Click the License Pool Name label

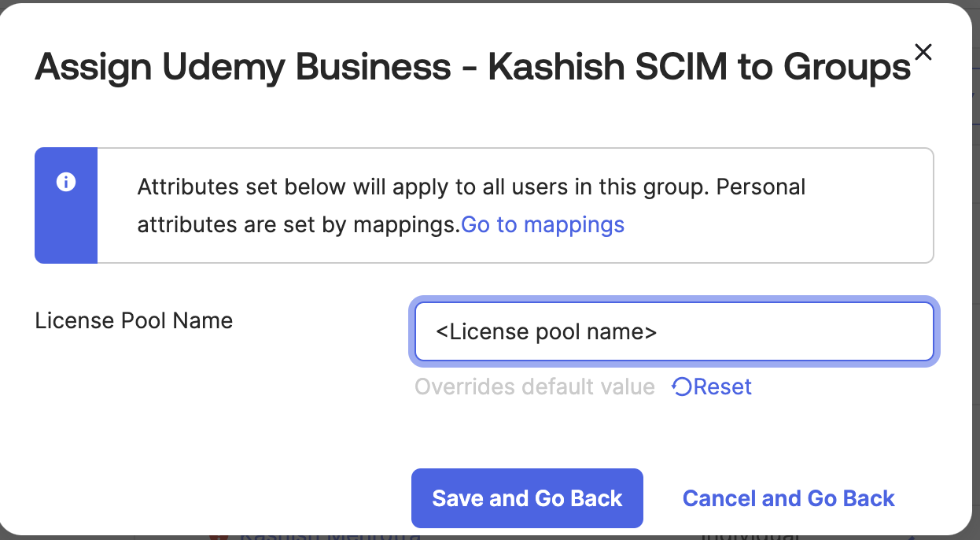tap(134, 321)
